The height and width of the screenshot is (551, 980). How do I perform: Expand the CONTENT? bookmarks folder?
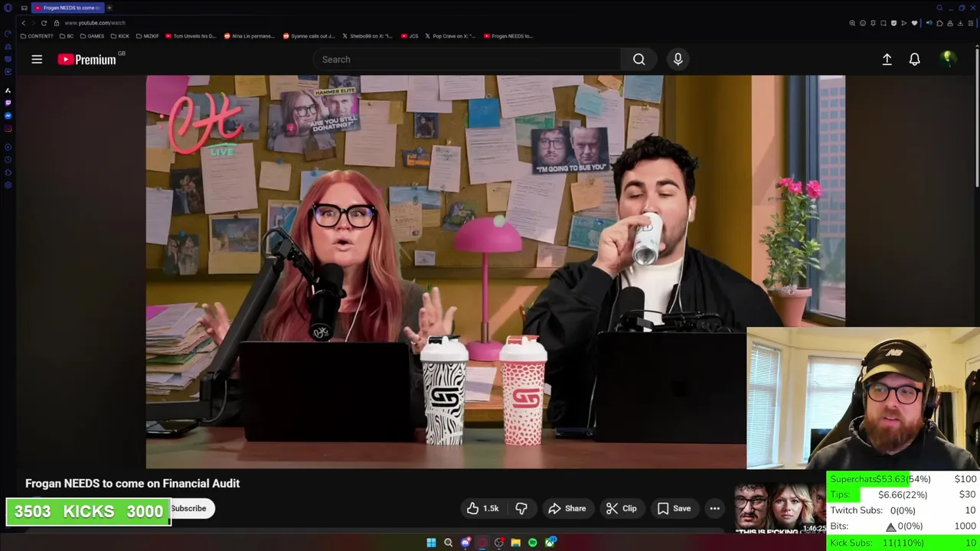(37, 36)
